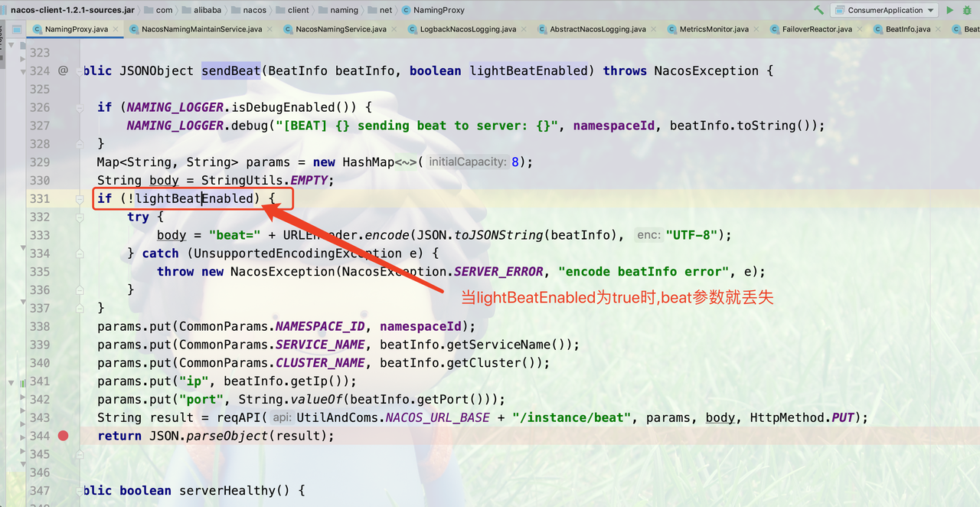The height and width of the screenshot is (507, 980).
Task: Switch to the BeatInfo.java tab
Action: (x=907, y=29)
